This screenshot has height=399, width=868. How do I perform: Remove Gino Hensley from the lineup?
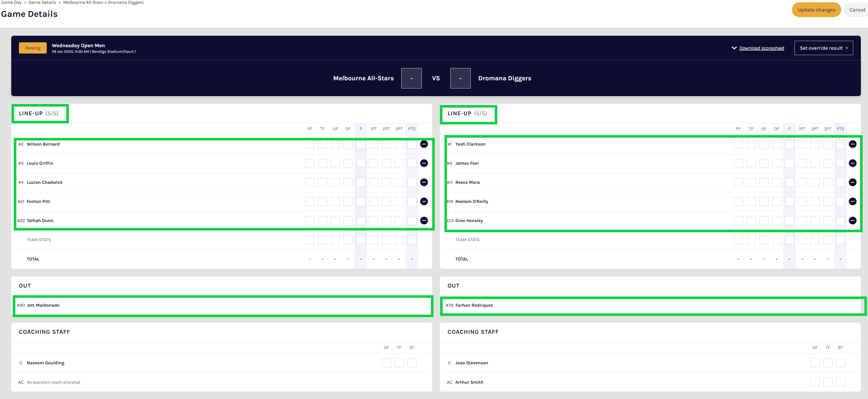coord(853,221)
